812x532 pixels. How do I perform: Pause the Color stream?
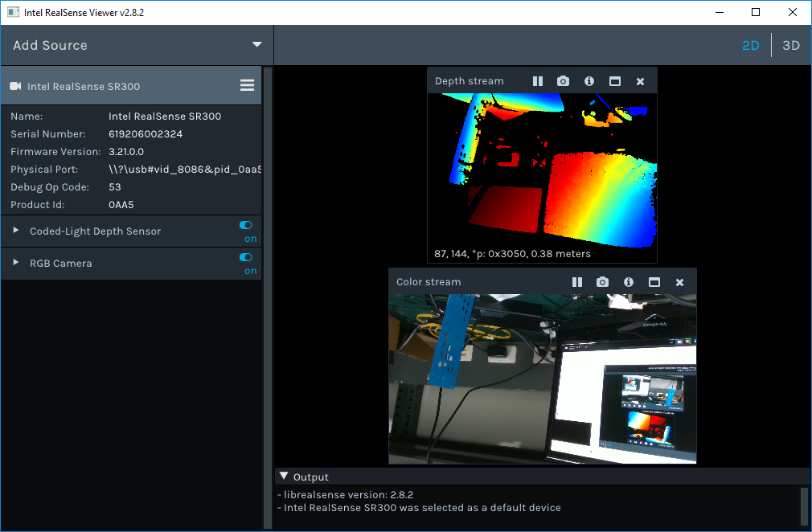point(576,282)
